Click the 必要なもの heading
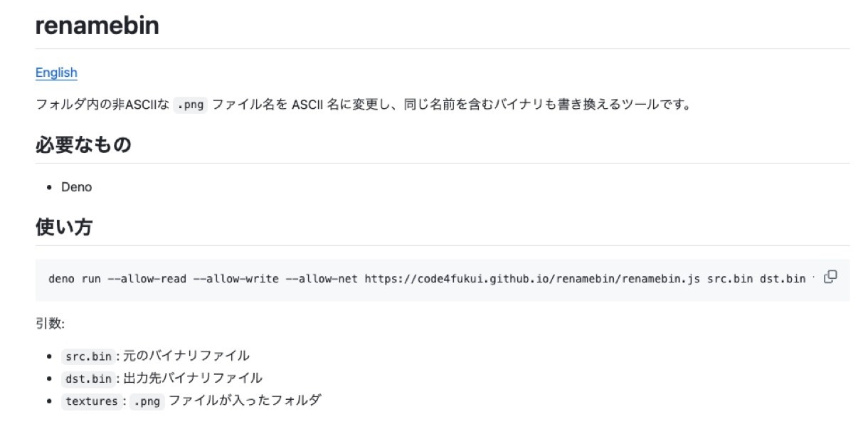This screenshot has width=868, height=434. point(83,145)
